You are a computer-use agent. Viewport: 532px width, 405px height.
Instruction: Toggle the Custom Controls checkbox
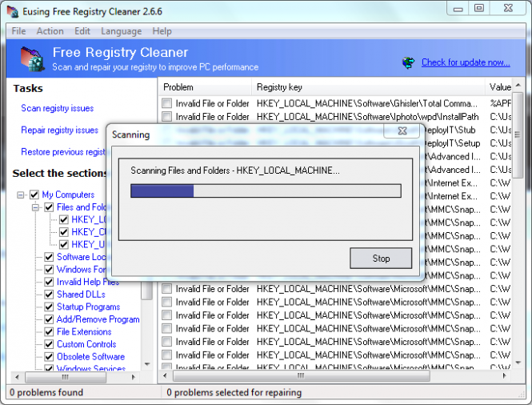[x=49, y=344]
